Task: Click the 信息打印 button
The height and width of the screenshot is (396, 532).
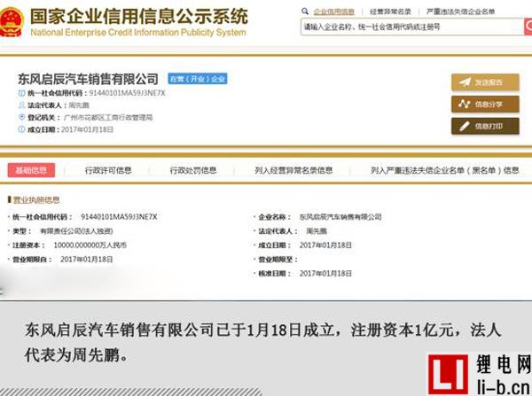Action: coord(485,126)
